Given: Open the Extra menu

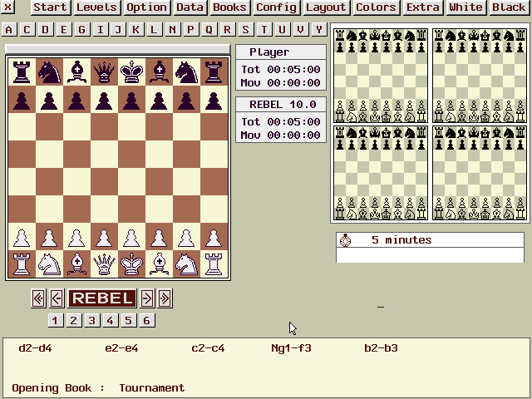Looking at the screenshot, I should pyautogui.click(x=423, y=7).
